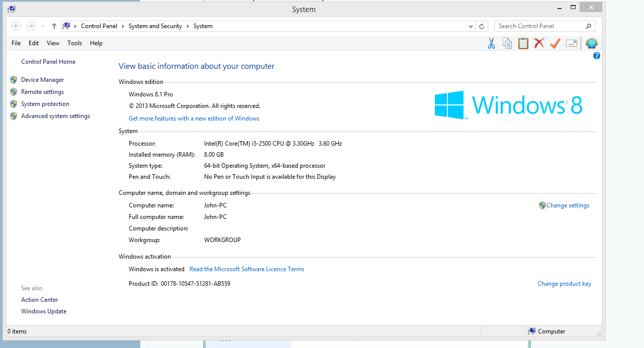Expand the address bar history dropdown
The width and height of the screenshot is (644, 348).
[471, 27]
